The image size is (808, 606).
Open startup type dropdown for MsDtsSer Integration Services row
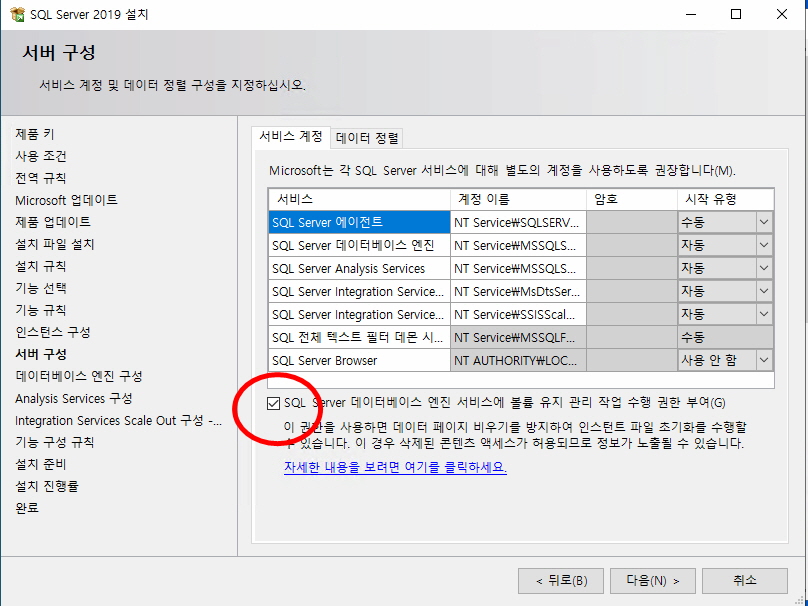764,291
